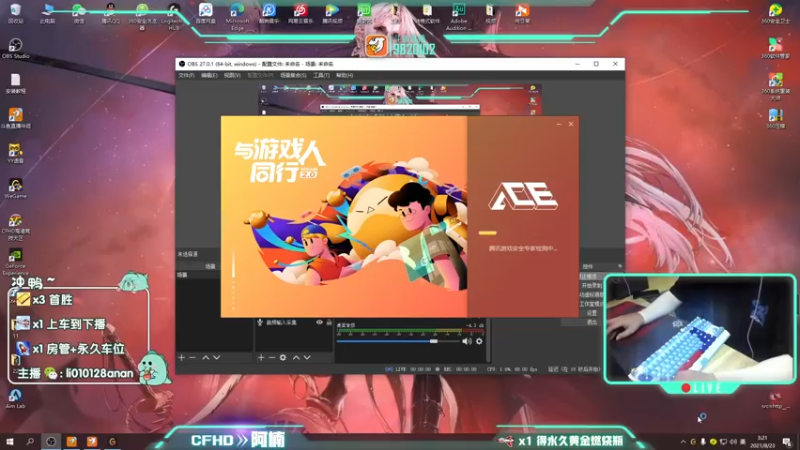
Task: Open the Tencent QQ desktop icon
Action: tap(110, 13)
